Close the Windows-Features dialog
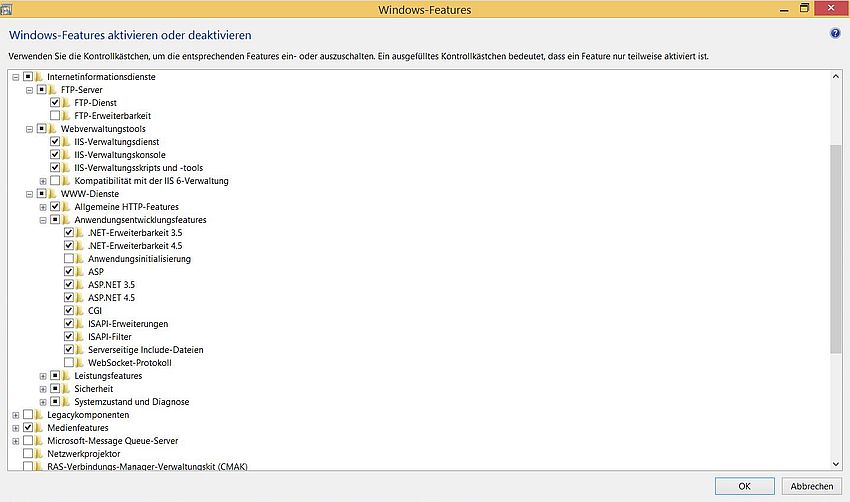This screenshot has height=502, width=850. (831, 8)
